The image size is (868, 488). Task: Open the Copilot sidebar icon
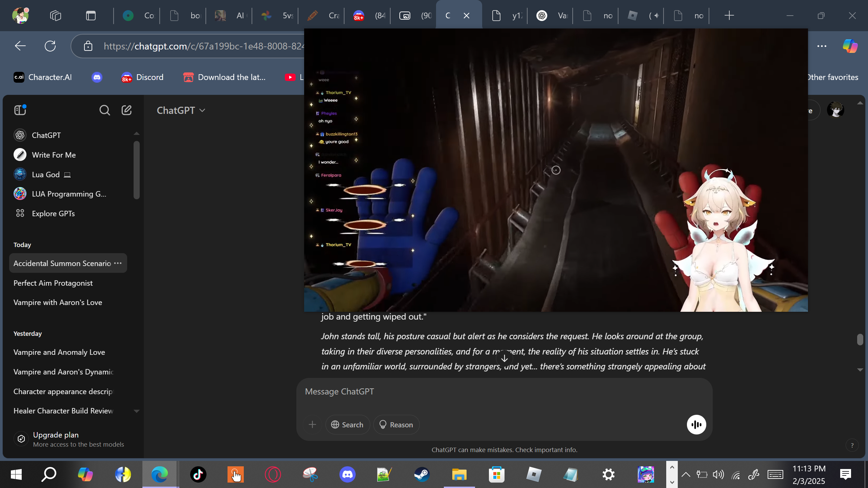pos(850,46)
